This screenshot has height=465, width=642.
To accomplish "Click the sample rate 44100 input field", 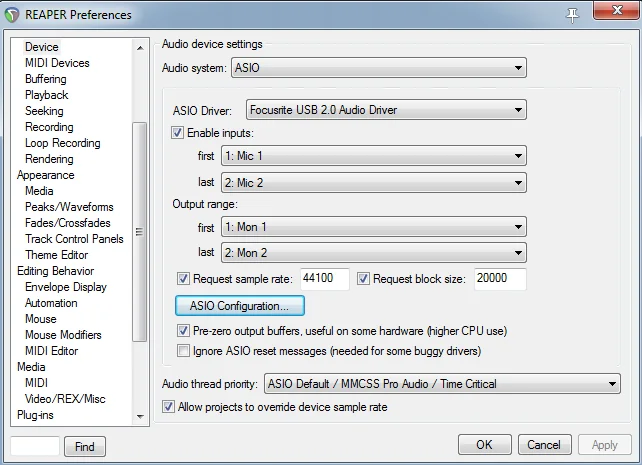I will [324, 279].
